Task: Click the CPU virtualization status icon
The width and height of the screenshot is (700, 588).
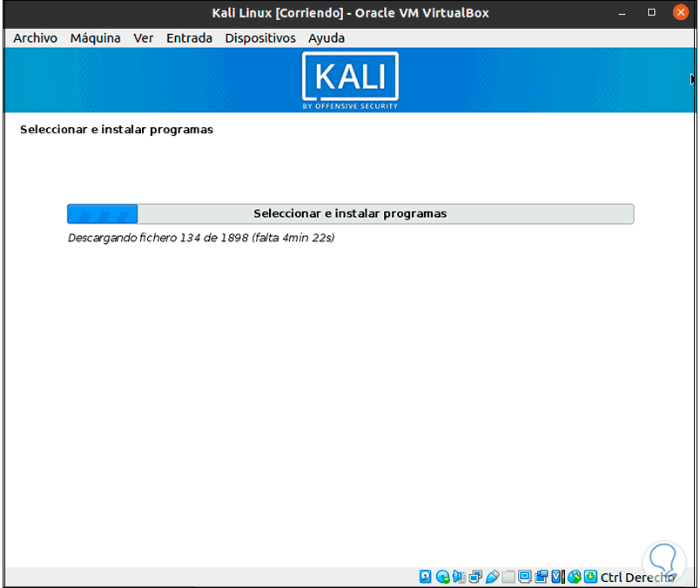Action: (558, 577)
